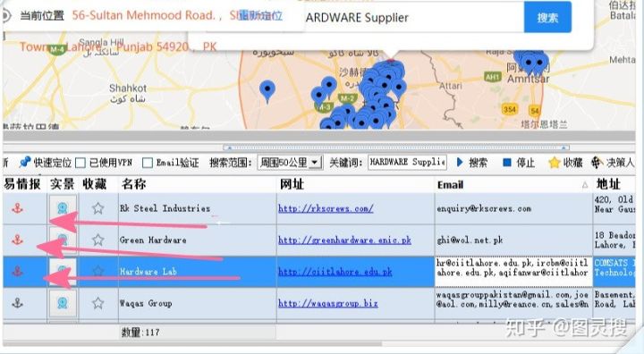The height and width of the screenshot is (354, 644).
Task: Click the 收藏 star toolbar button
Action: pos(565,163)
